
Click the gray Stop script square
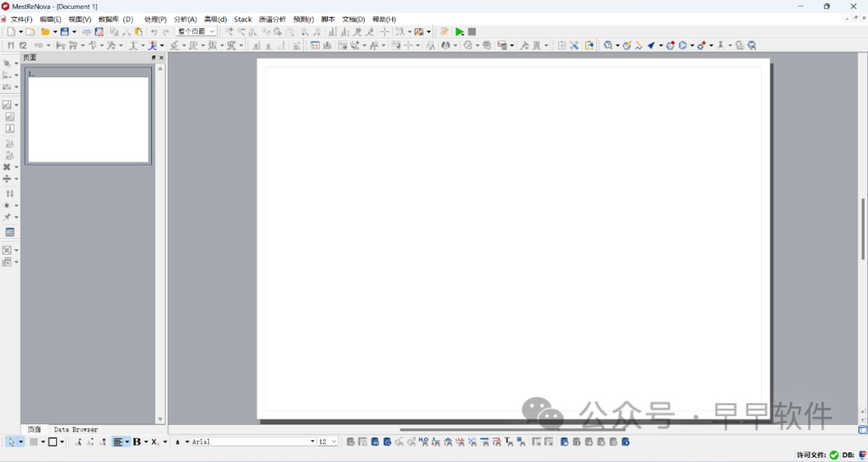pyautogui.click(x=473, y=32)
